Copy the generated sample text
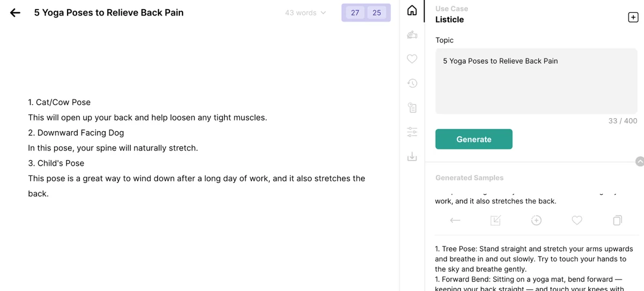The width and height of the screenshot is (644, 291). [x=618, y=220]
